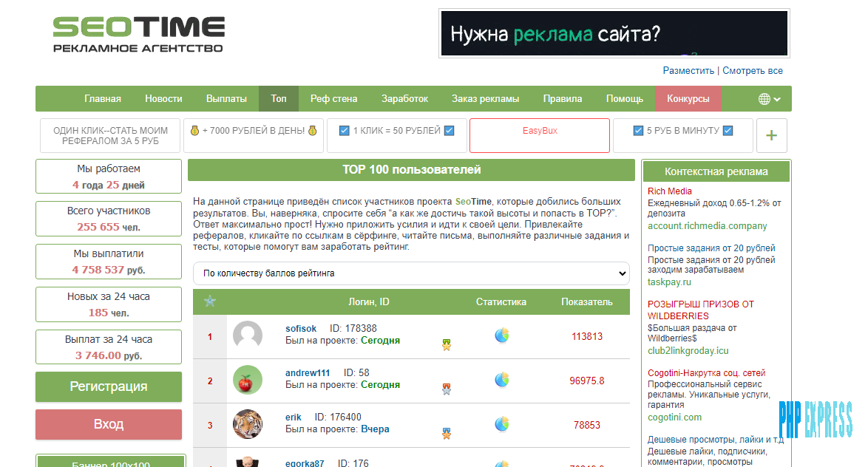Viewport: 868px width, 467px height.
Task: Click sofisok's default avatar
Action: coord(248,335)
